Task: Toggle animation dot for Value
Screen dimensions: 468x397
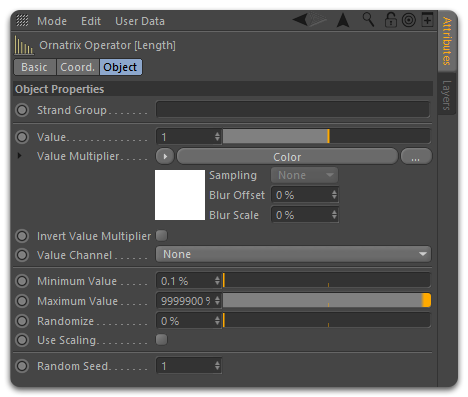Action: click(x=22, y=137)
